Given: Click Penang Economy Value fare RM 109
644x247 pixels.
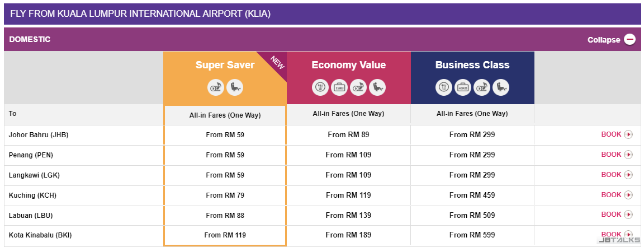Looking at the screenshot, I should point(348,155).
